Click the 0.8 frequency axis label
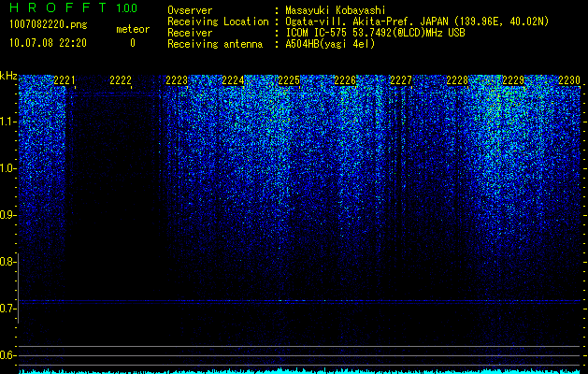 click(x=7, y=262)
